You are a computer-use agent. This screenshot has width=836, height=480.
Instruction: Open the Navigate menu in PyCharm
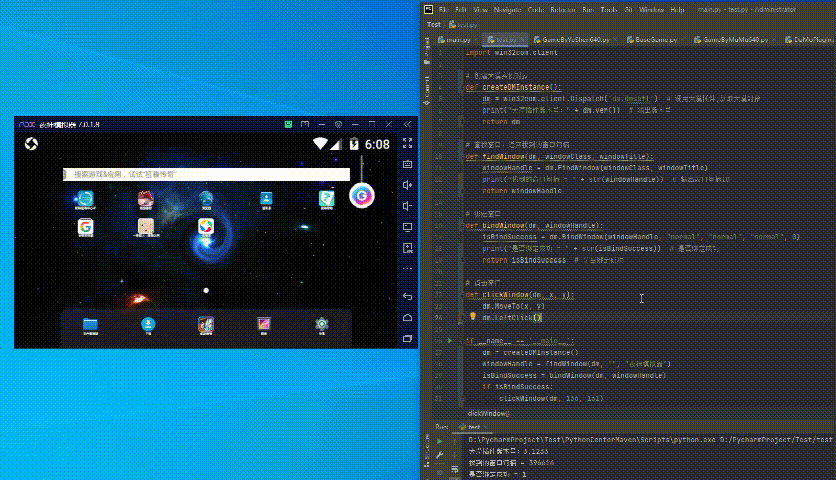click(507, 10)
